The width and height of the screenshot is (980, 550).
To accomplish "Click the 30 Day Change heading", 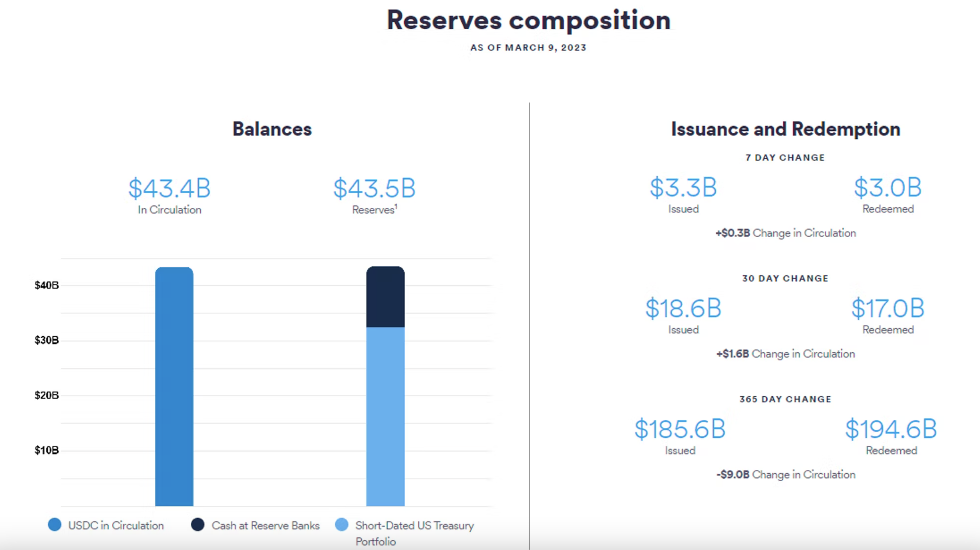I will point(785,279).
